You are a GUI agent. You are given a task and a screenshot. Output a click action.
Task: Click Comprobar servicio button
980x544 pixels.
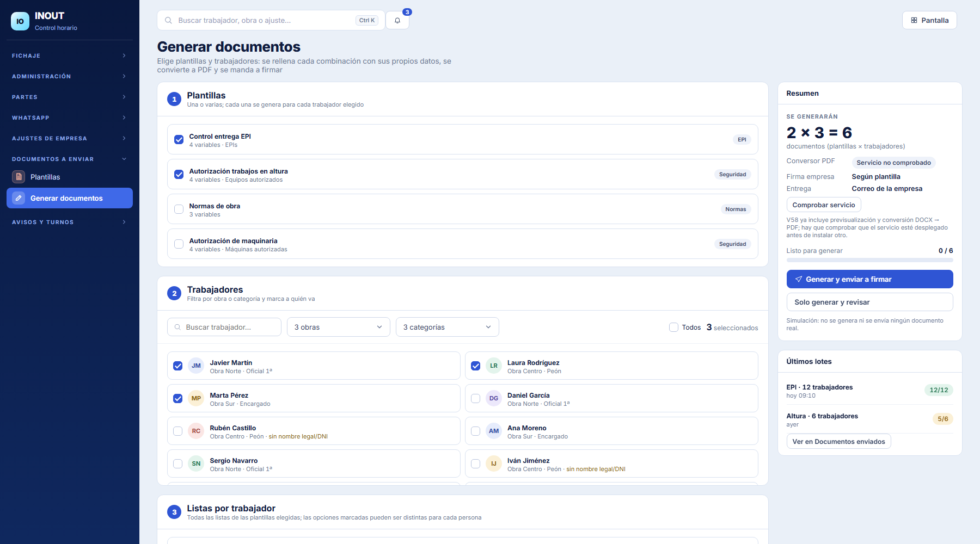point(823,205)
